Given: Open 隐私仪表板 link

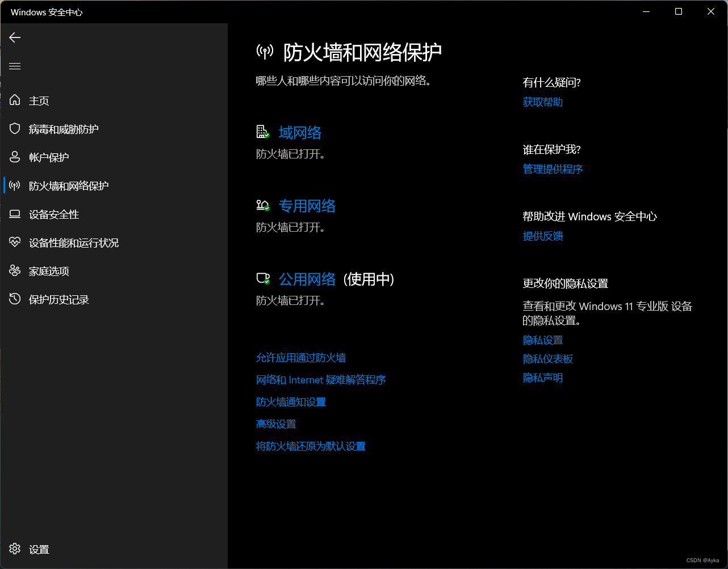Looking at the screenshot, I should click(x=548, y=359).
